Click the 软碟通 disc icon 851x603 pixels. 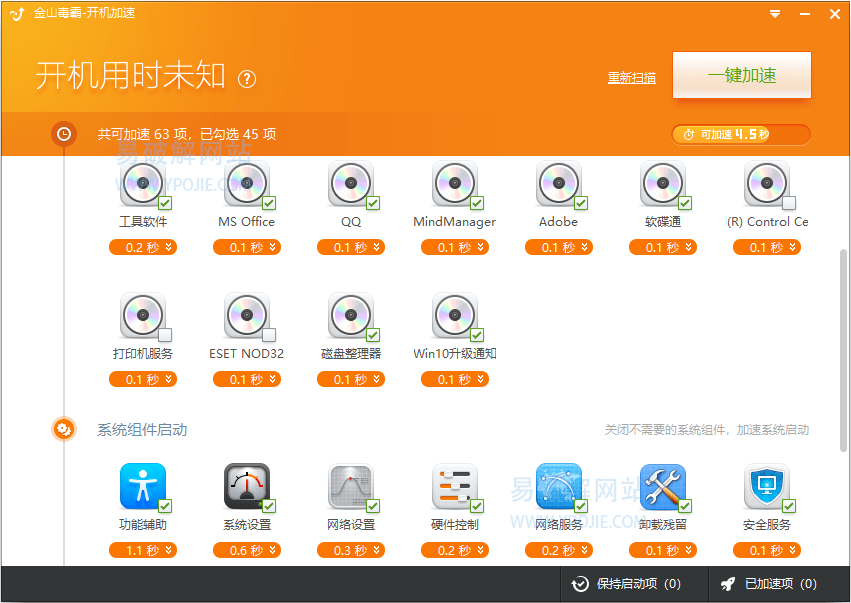pyautogui.click(x=663, y=183)
